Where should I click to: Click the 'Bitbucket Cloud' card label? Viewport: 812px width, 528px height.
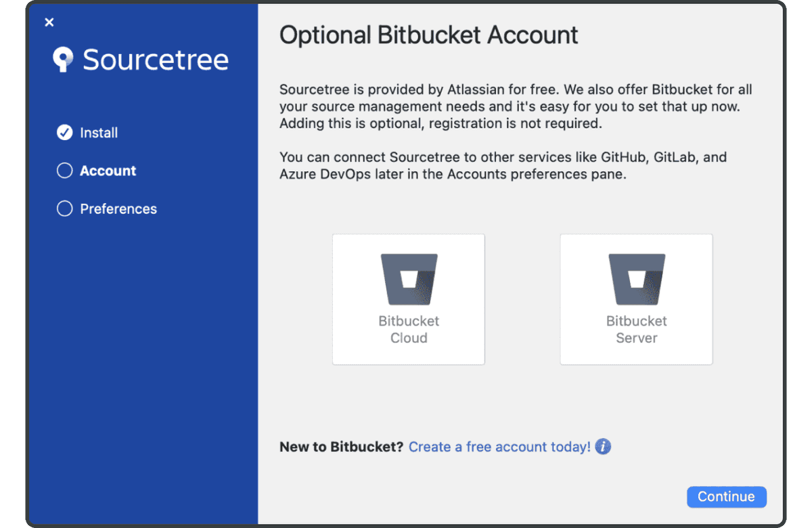tap(409, 329)
